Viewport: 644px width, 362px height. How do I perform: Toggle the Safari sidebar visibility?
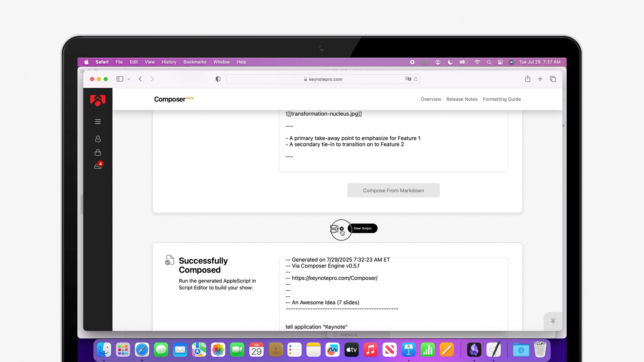point(120,79)
